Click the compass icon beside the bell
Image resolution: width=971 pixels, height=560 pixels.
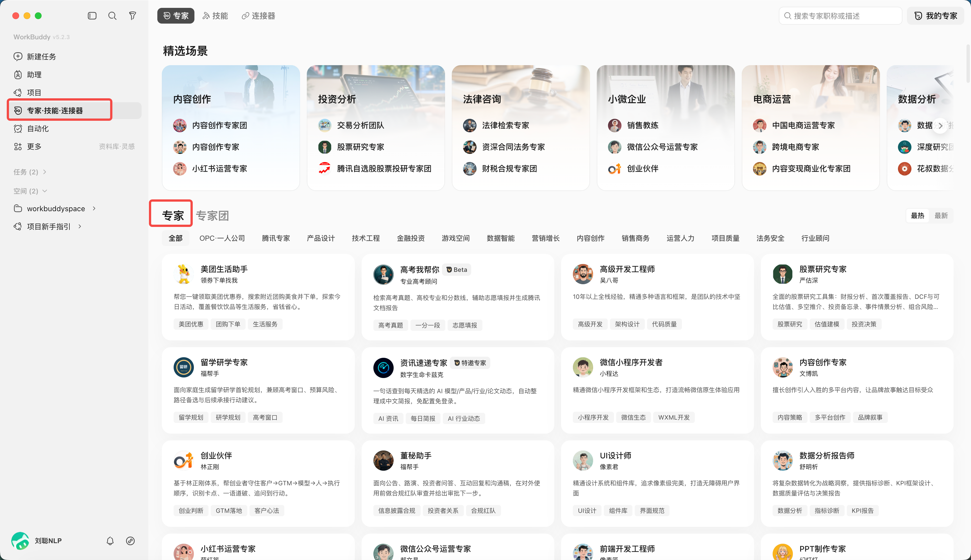130,541
